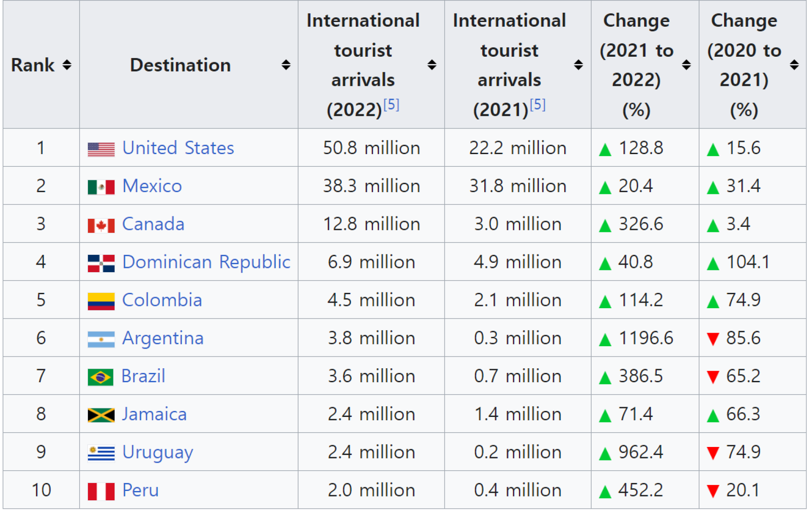Click the Peru flag icon
The width and height of the screenshot is (812, 513).
point(101,491)
